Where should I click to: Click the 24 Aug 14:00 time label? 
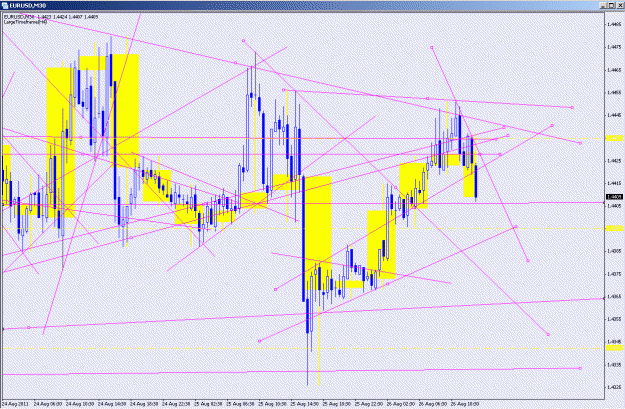pos(112,404)
